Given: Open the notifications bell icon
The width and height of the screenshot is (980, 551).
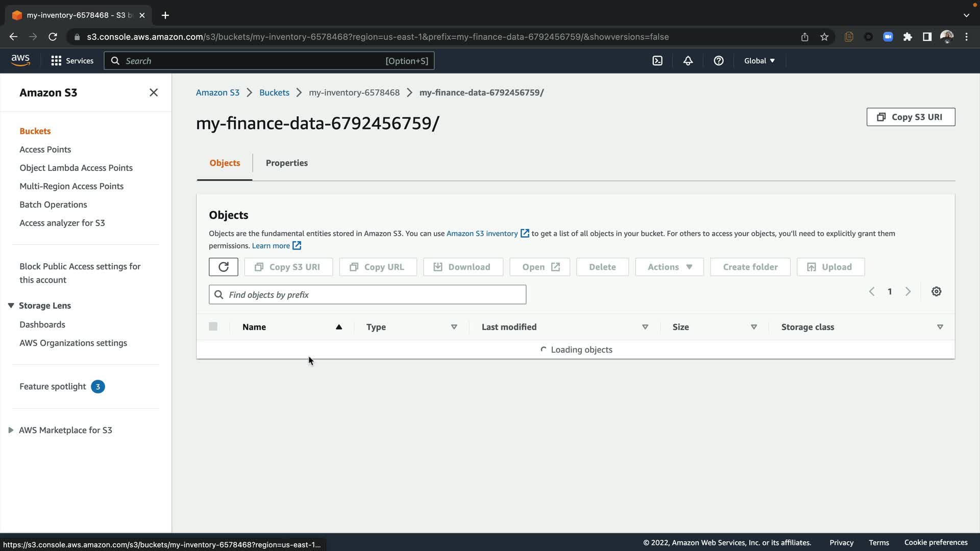Looking at the screenshot, I should coord(688,61).
